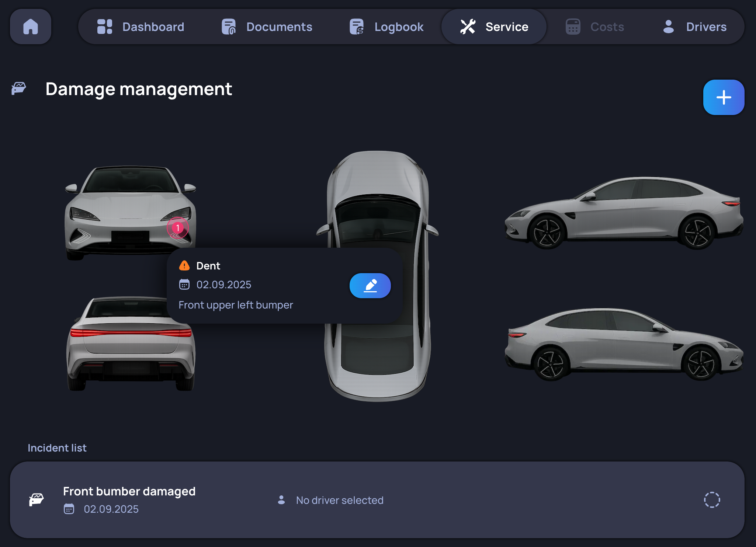
Task: Add new damage with plus button
Action: tap(723, 97)
